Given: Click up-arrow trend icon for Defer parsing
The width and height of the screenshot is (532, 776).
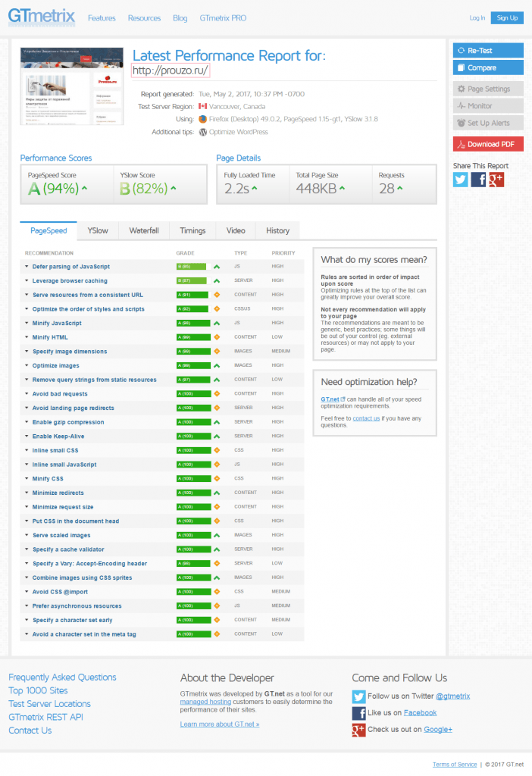Looking at the screenshot, I should pos(217,267).
